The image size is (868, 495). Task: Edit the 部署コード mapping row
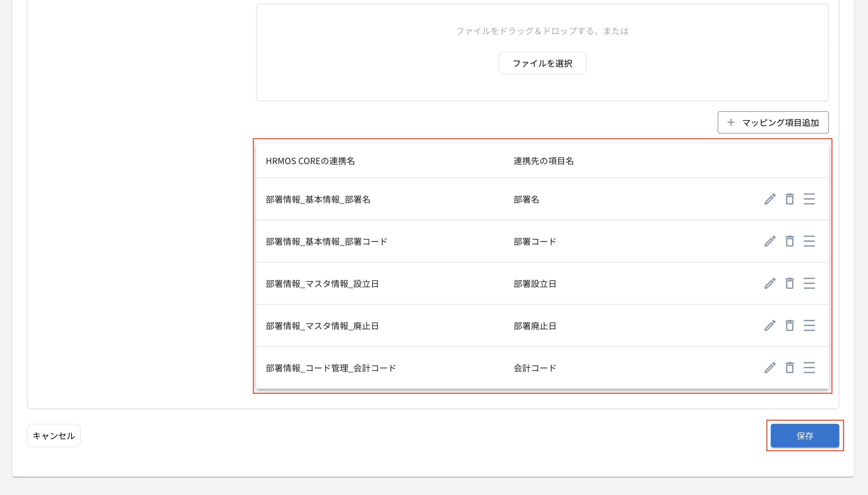click(x=770, y=241)
